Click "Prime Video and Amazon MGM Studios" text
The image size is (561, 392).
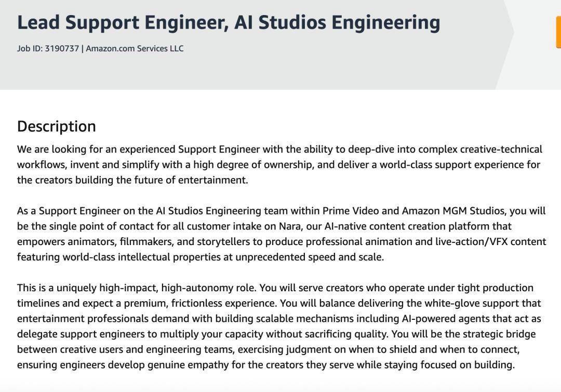coord(413,211)
